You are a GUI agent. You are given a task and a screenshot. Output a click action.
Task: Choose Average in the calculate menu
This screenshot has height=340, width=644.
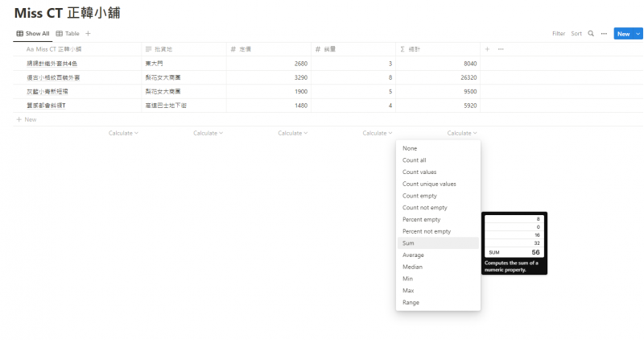pyautogui.click(x=438, y=255)
